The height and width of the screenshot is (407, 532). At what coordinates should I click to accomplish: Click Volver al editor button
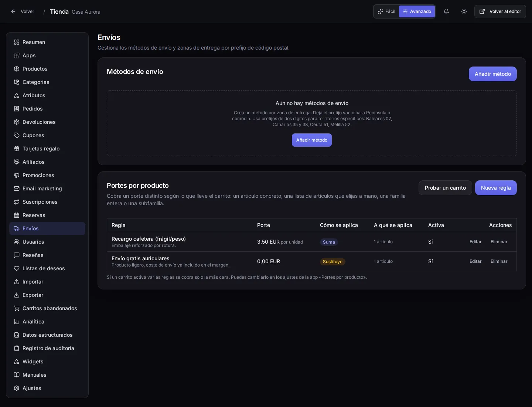[500, 11]
